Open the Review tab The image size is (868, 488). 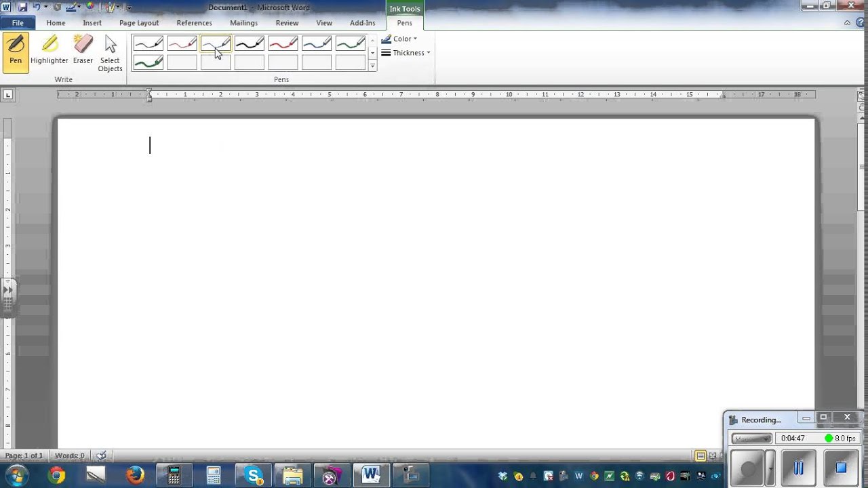287,23
